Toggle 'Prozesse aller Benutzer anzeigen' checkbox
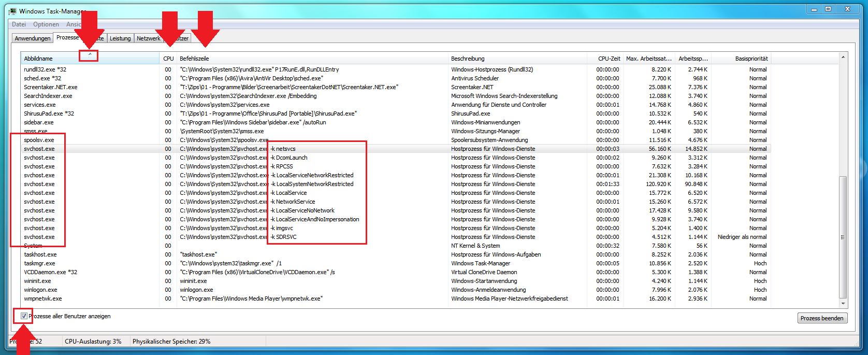 (x=24, y=316)
